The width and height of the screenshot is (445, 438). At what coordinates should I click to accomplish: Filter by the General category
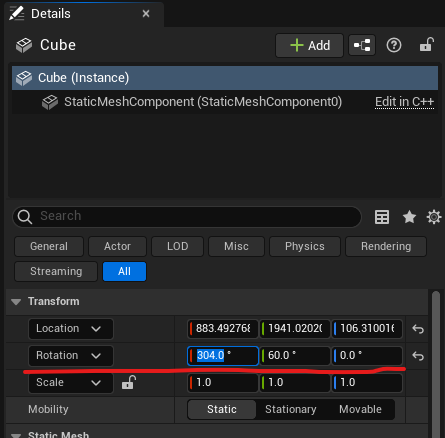pyautogui.click(x=49, y=246)
